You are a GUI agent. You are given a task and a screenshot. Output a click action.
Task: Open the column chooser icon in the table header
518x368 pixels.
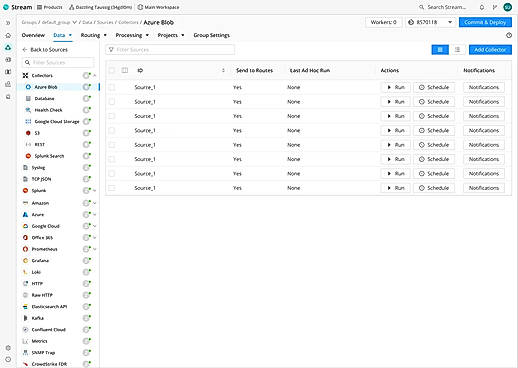[125, 70]
